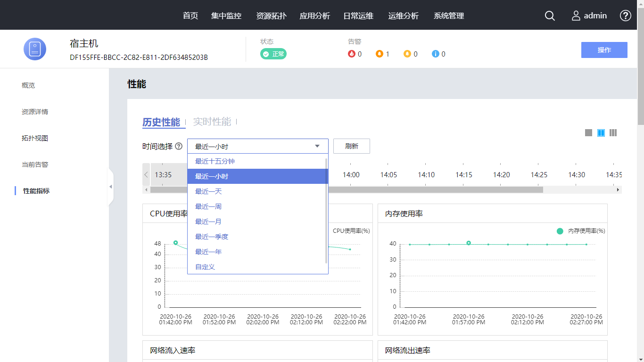
Task: Switch to single-column chart layout
Action: 588,133
